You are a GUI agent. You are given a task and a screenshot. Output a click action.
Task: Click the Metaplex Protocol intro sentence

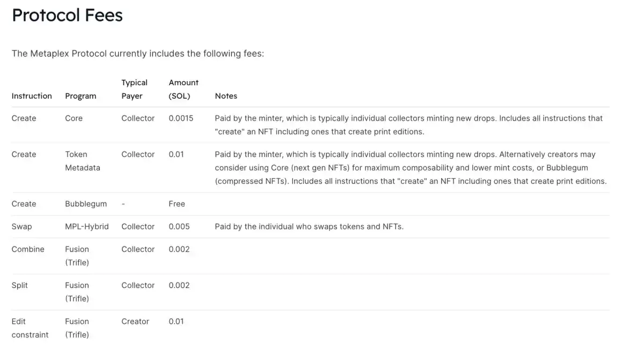tap(138, 54)
